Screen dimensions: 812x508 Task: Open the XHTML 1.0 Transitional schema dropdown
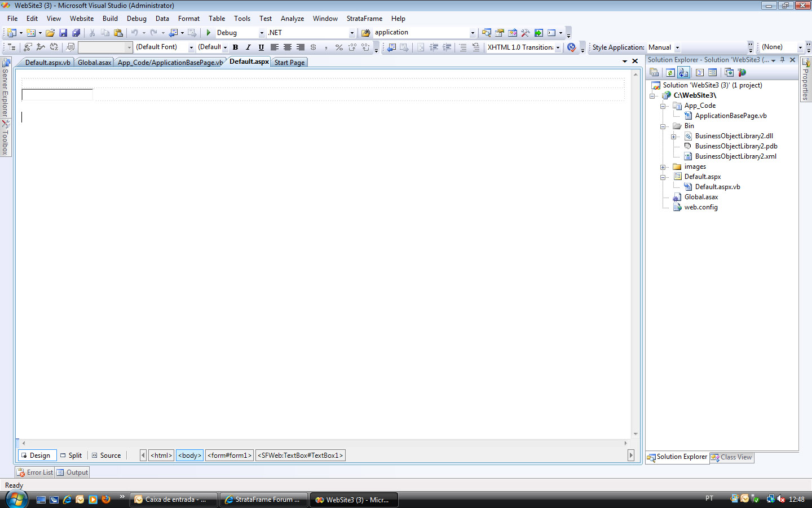[558, 47]
